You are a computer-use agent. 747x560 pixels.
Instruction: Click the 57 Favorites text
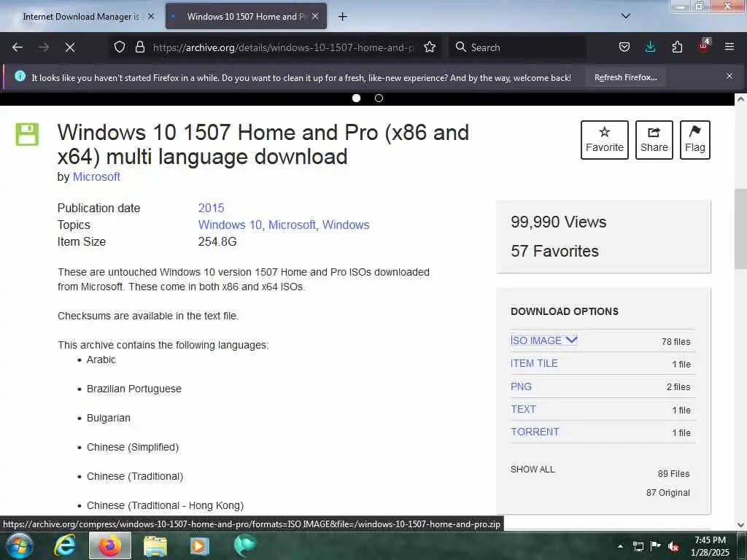pyautogui.click(x=554, y=251)
